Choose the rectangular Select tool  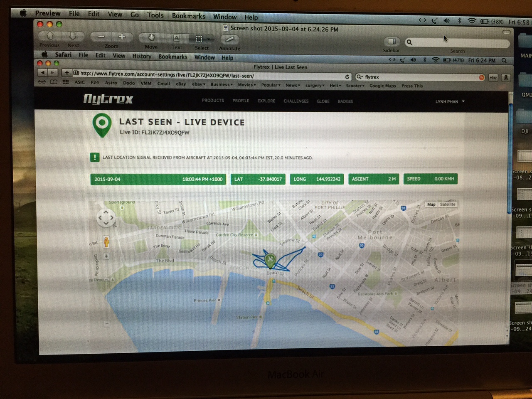pyautogui.click(x=199, y=39)
